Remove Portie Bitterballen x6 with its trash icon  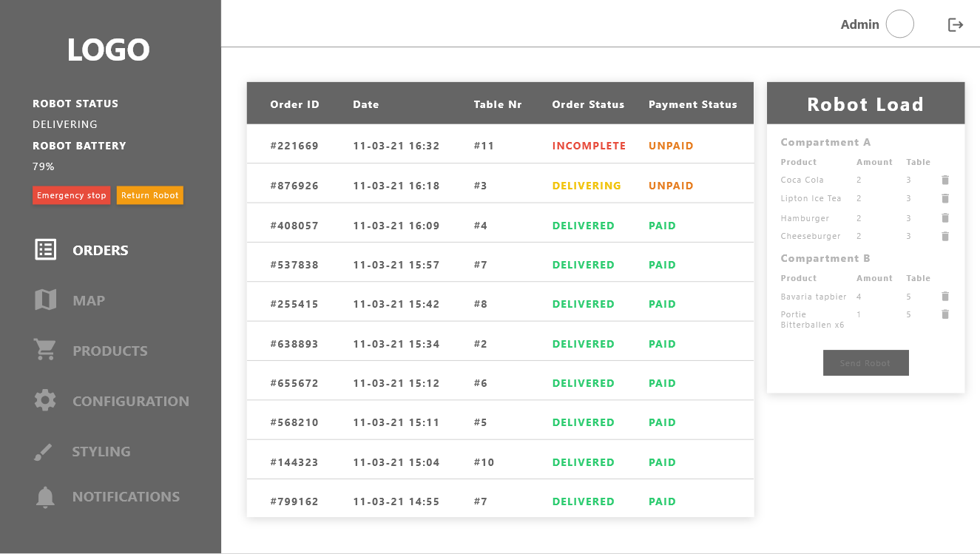945,314
